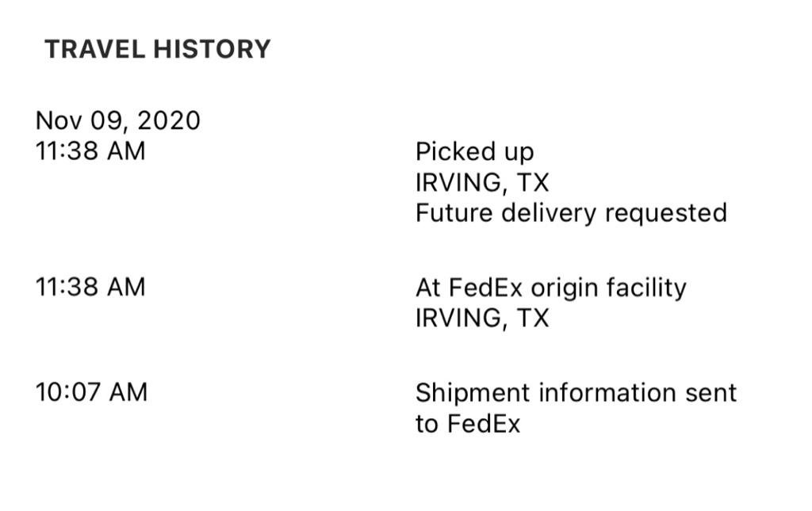This screenshot has height=511, width=812.
Task: Click the TRAVEL HISTORY heading
Action: click(x=158, y=49)
